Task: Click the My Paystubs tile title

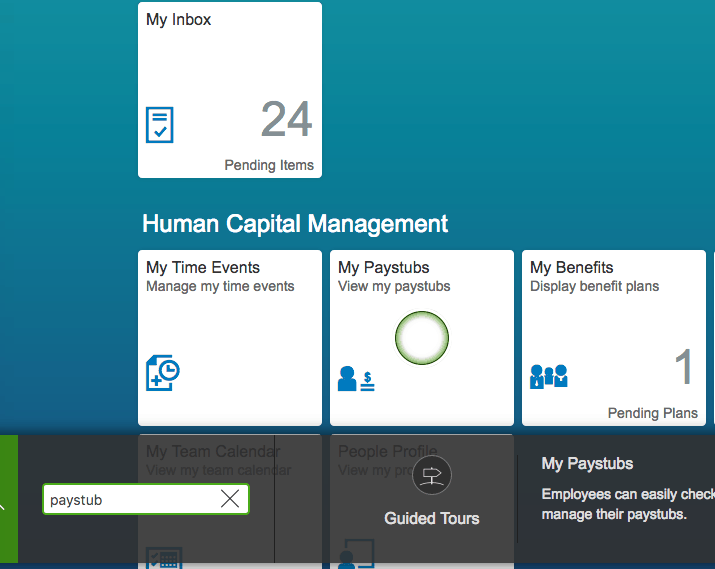Action: [x=383, y=268]
